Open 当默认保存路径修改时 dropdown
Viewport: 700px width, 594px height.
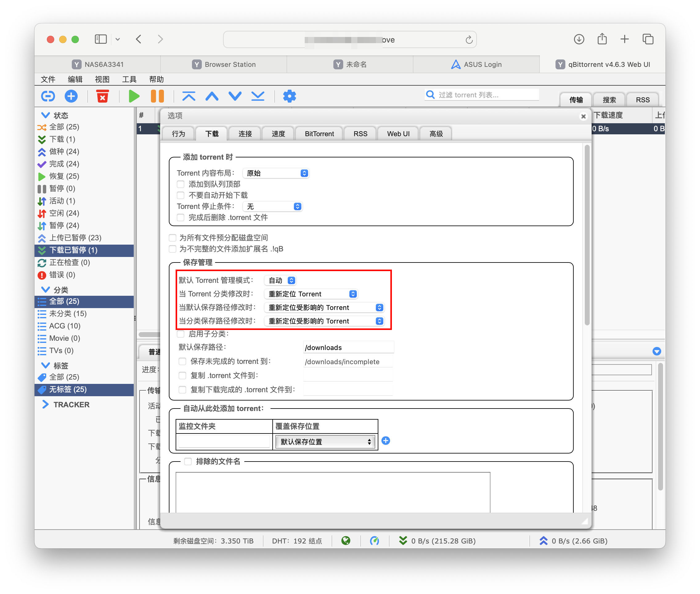[324, 307]
